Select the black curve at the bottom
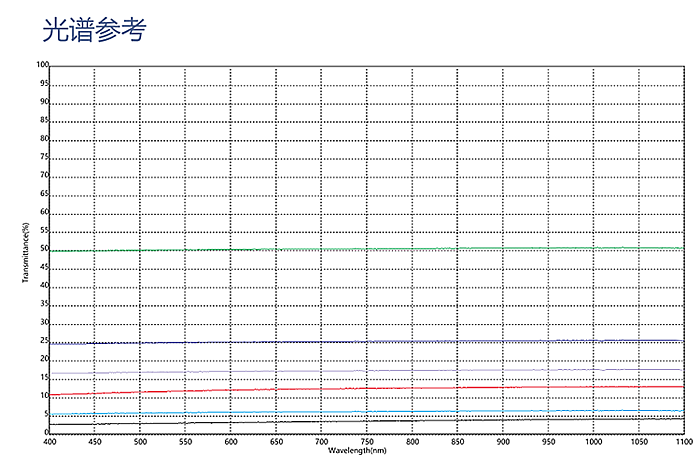The image size is (700, 468). [366, 420]
